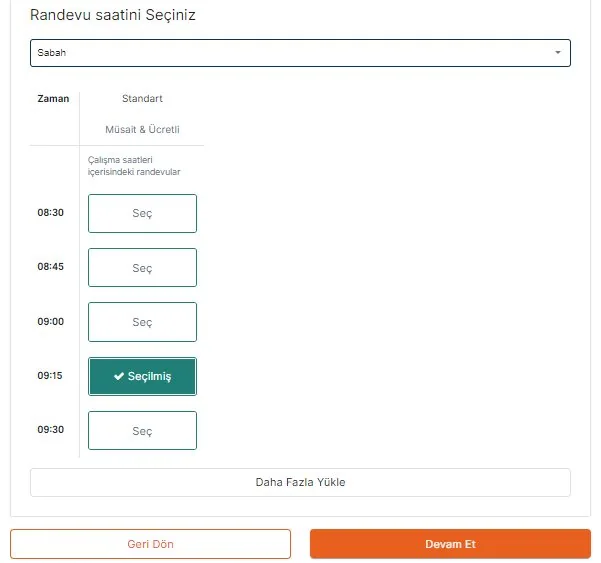Click the 08:45 time label
This screenshot has width=601, height=563.
tap(51, 267)
